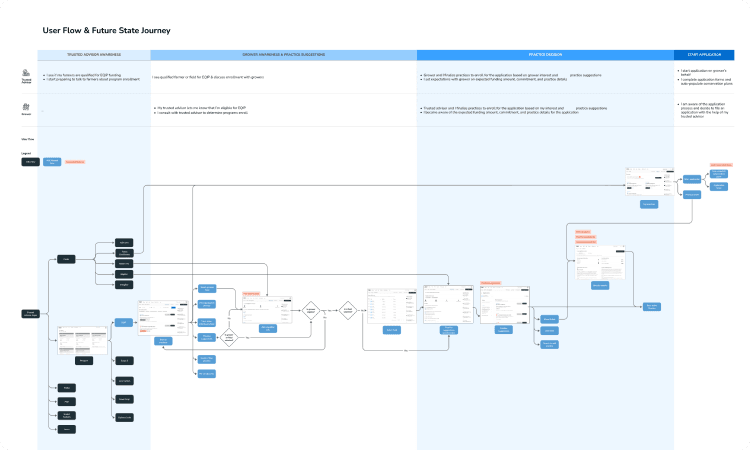Select the 'Is grower eligible?' decision diamond
The image size is (750, 450).
coord(311,310)
